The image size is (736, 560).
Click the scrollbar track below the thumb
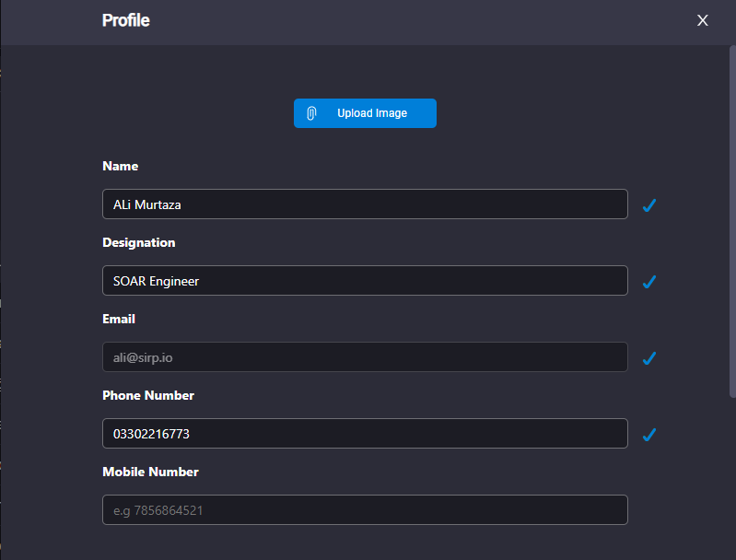[x=732, y=479]
